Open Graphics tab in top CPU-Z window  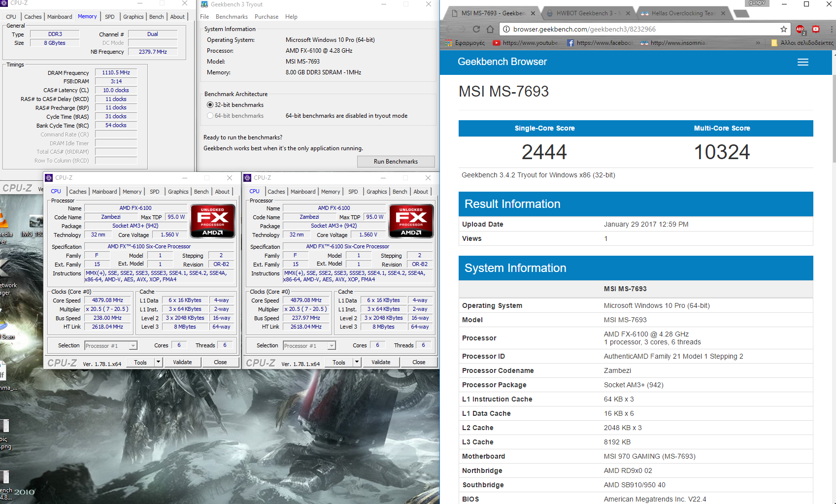tap(134, 17)
